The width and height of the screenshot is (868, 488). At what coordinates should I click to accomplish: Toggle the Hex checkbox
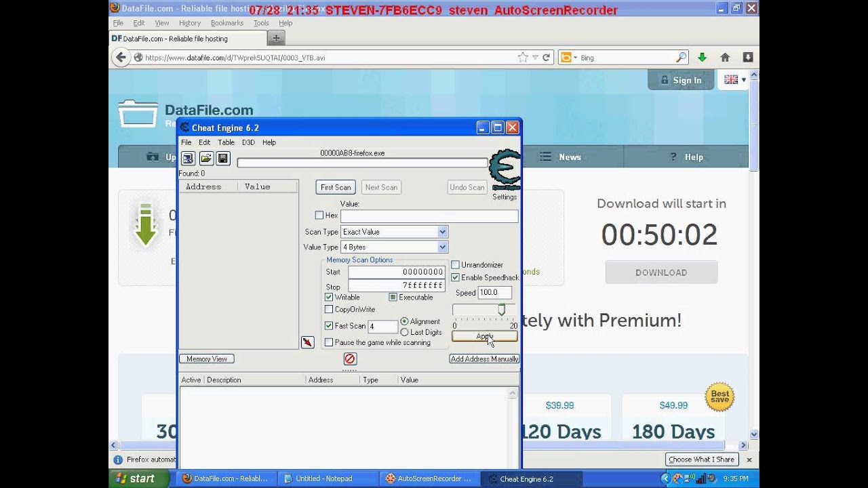(x=319, y=216)
